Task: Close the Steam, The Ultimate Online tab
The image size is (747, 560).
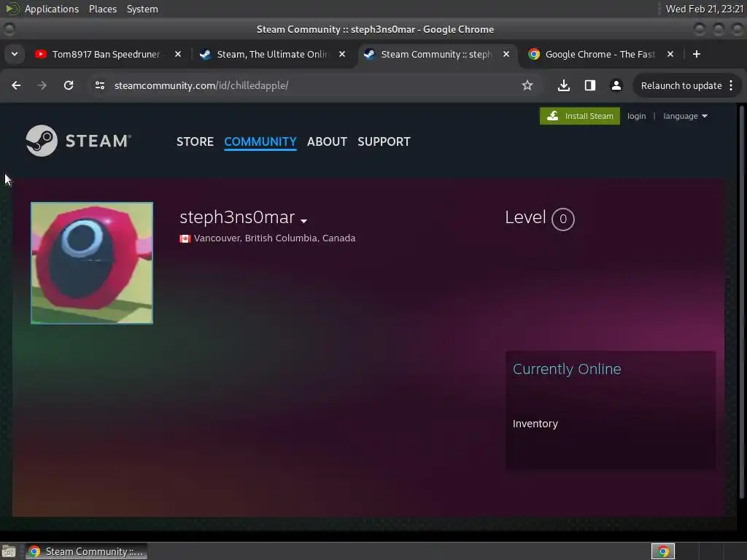Action: (x=342, y=54)
